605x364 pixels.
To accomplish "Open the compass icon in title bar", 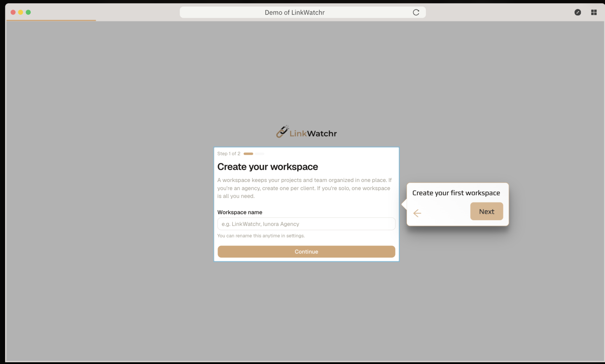I will pos(578,12).
